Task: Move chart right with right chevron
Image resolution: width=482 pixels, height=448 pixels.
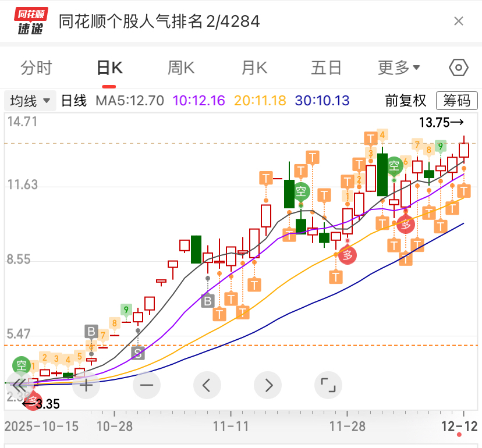Action: [268, 385]
